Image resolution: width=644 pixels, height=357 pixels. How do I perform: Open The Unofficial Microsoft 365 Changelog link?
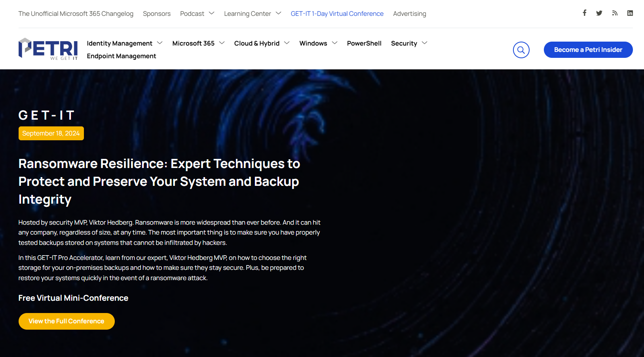[x=76, y=13]
